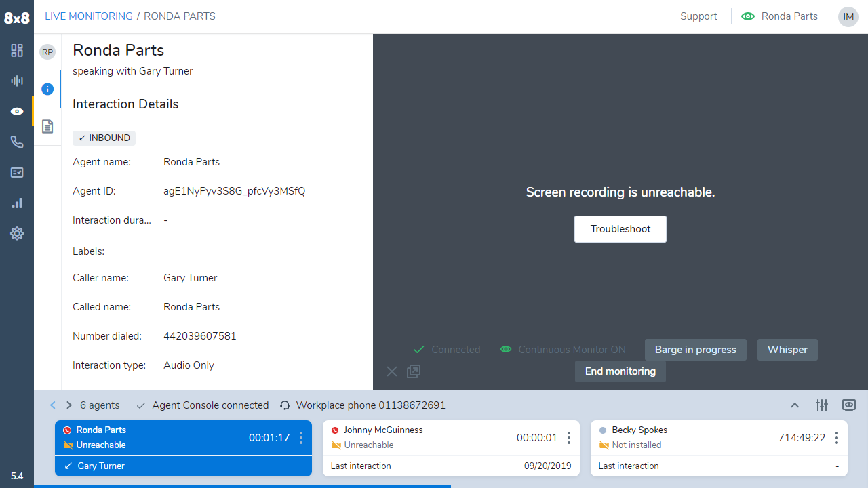Image resolution: width=868 pixels, height=488 pixels.
Task: Go to previous agents page arrow
Action: (53, 405)
